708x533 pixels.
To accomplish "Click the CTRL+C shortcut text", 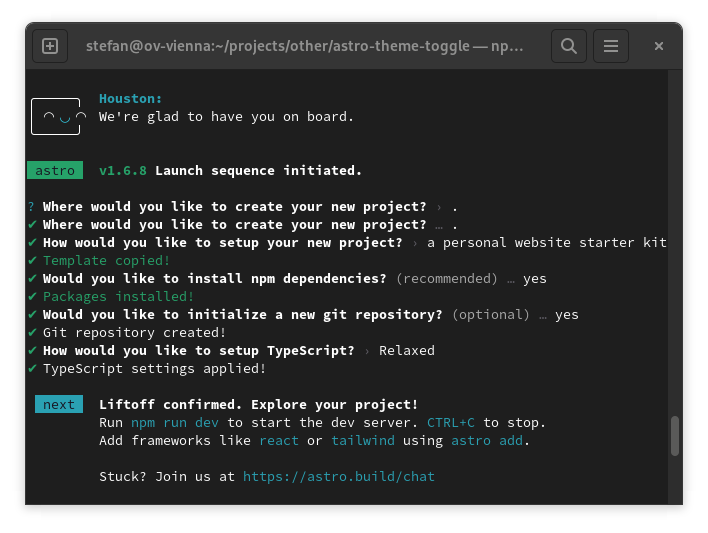I will coord(451,423).
